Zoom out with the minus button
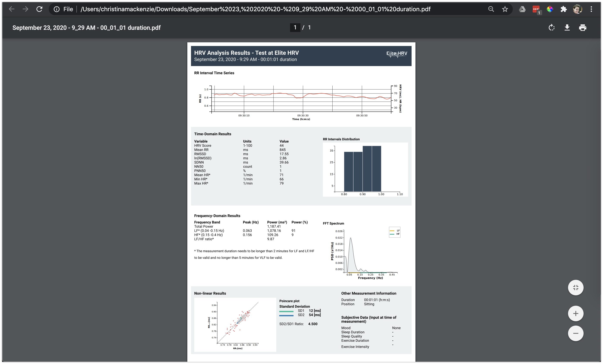 point(576,333)
